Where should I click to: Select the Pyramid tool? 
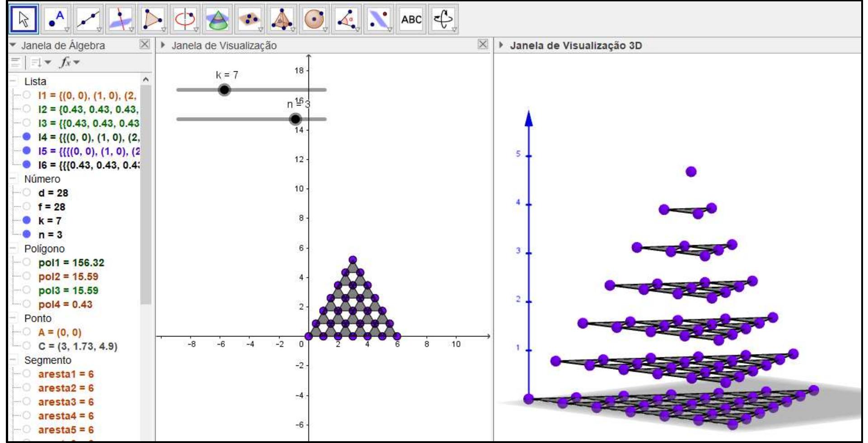282,19
